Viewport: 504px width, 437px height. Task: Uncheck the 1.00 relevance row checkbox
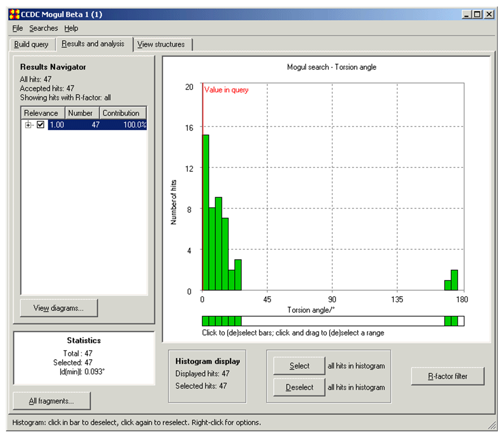coord(40,125)
